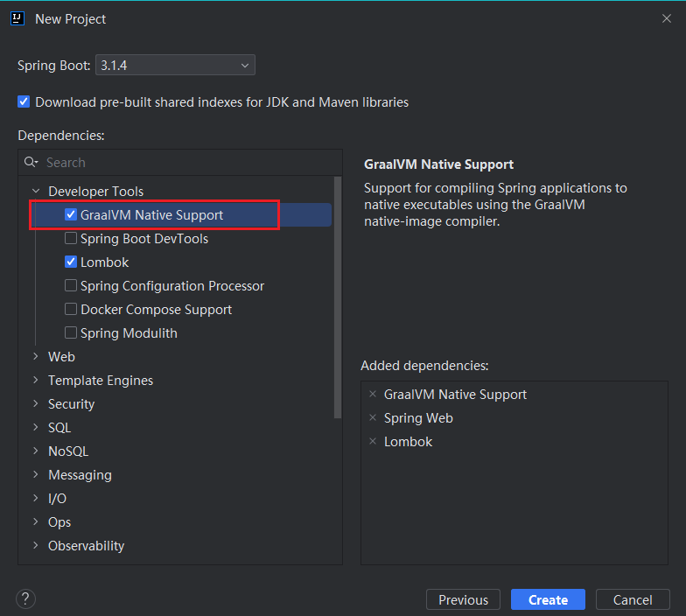Viewport: 686px width, 616px height.
Task: Expand the Observability category
Action: pyautogui.click(x=36, y=546)
